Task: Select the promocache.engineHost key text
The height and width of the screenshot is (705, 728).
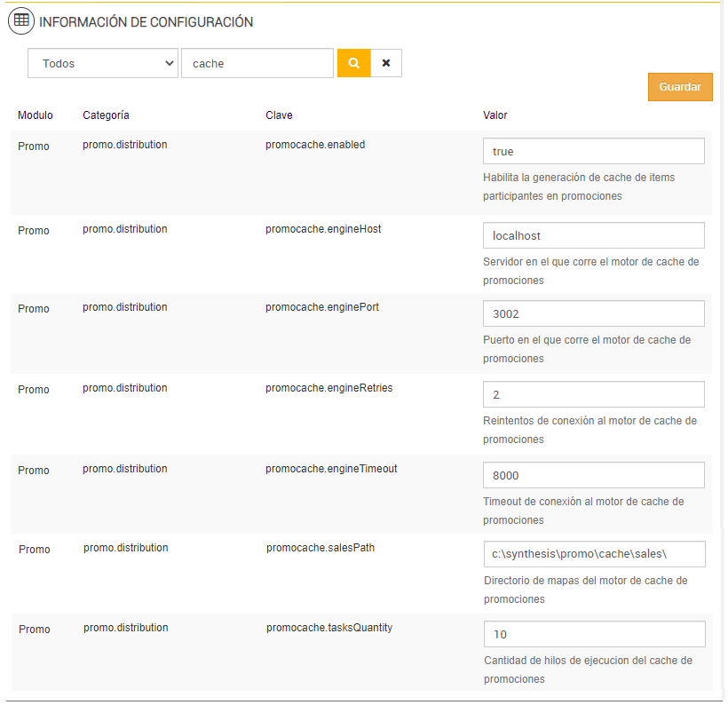Action: tap(323, 229)
